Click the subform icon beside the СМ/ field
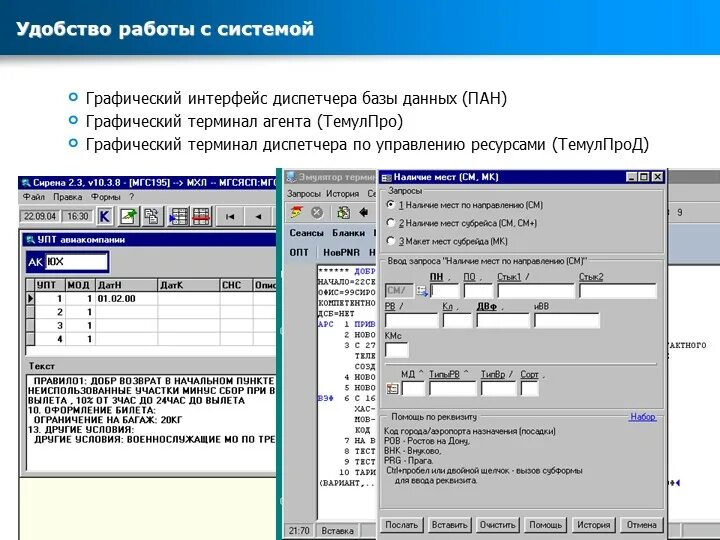Screen dimensions: 720x540 click(422, 291)
